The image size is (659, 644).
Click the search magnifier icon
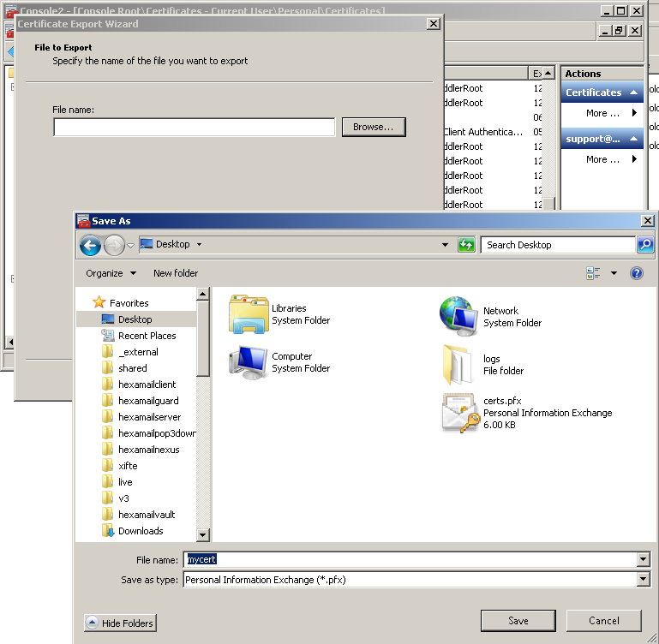[x=645, y=245]
